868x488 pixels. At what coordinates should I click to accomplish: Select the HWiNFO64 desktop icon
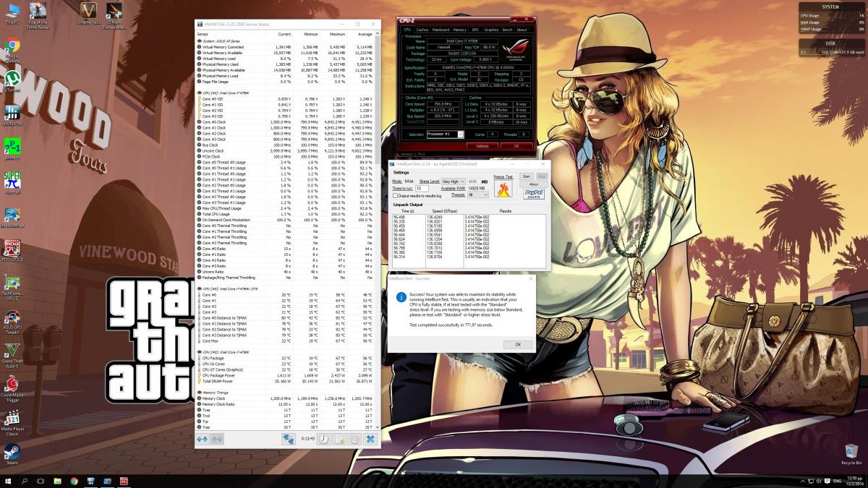pos(12,116)
